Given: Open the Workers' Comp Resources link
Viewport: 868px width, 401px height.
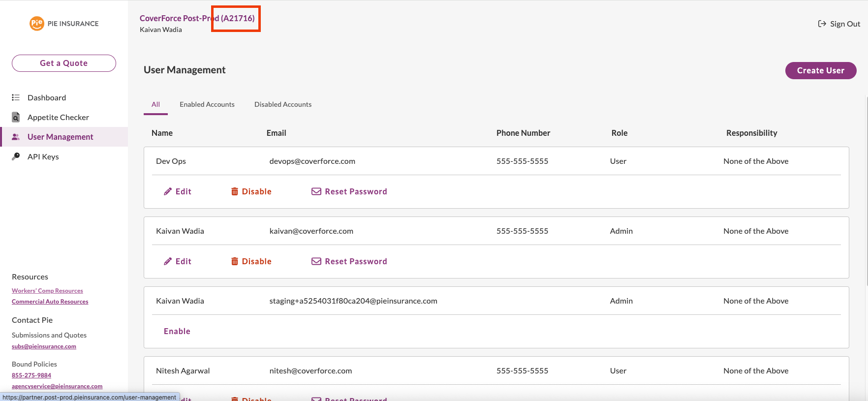Looking at the screenshot, I should click(x=47, y=291).
